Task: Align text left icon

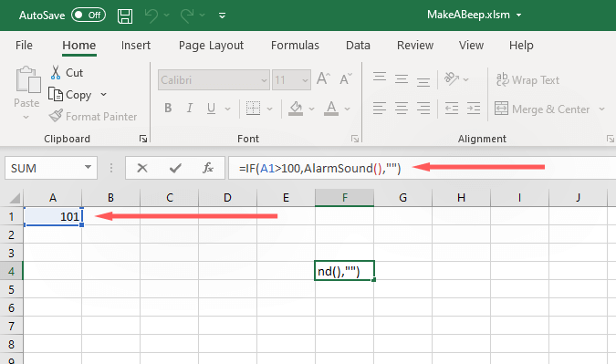Action: pos(380,108)
